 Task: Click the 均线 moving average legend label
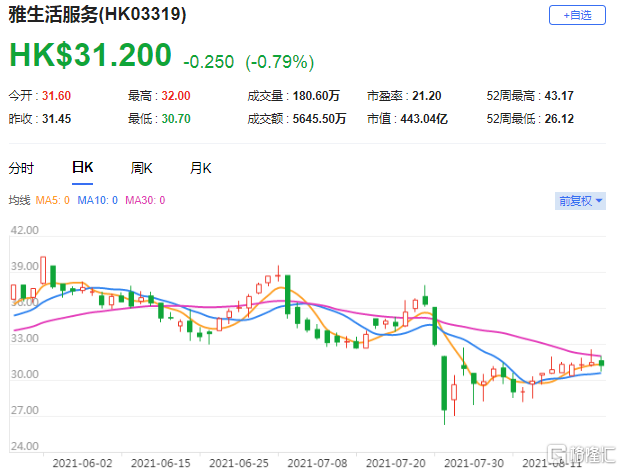(19, 200)
